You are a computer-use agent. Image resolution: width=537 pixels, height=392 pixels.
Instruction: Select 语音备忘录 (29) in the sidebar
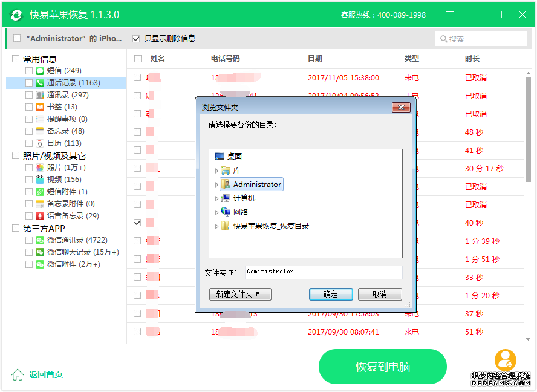(73, 216)
